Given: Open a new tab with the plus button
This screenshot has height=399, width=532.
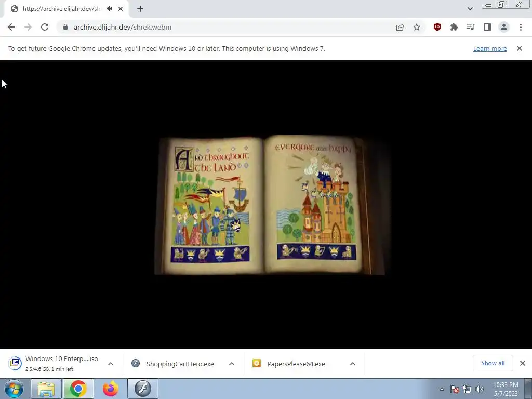Looking at the screenshot, I should click(x=140, y=9).
